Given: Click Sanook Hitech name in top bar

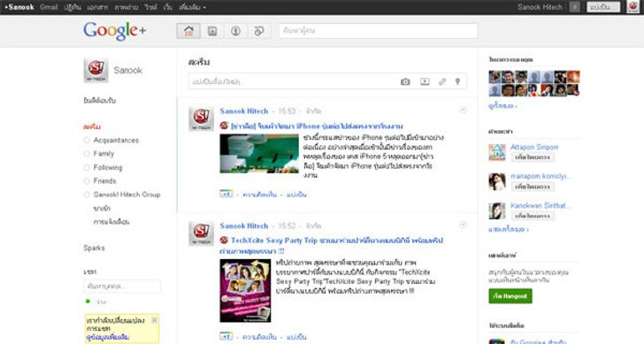Looking at the screenshot, I should (540, 7).
